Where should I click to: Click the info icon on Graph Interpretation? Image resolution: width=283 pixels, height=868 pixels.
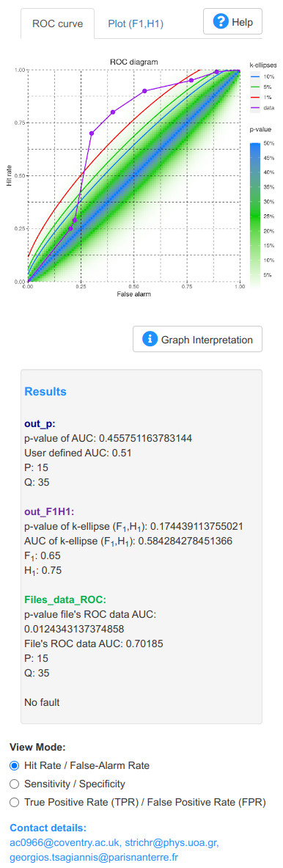point(150,339)
